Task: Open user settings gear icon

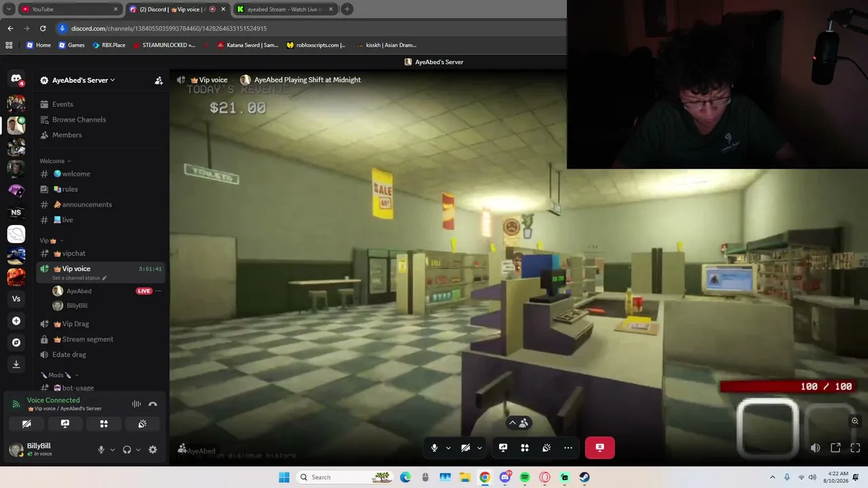Action: 153,449
